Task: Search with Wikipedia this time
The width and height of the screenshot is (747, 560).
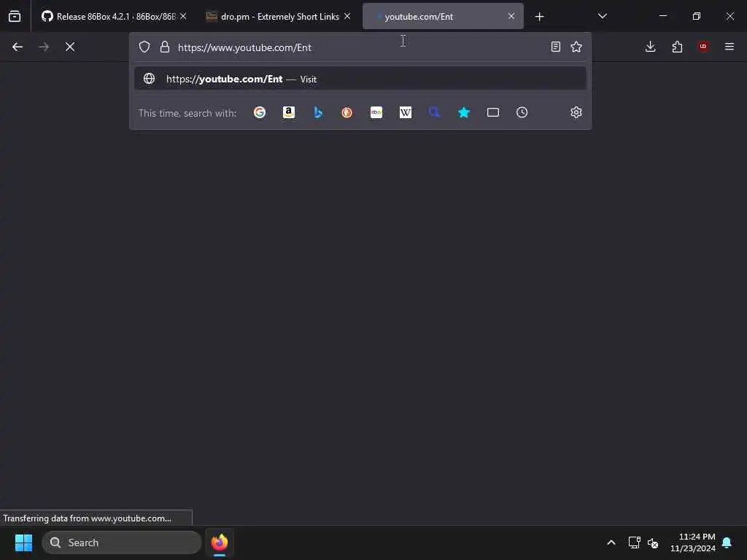Action: click(x=406, y=112)
